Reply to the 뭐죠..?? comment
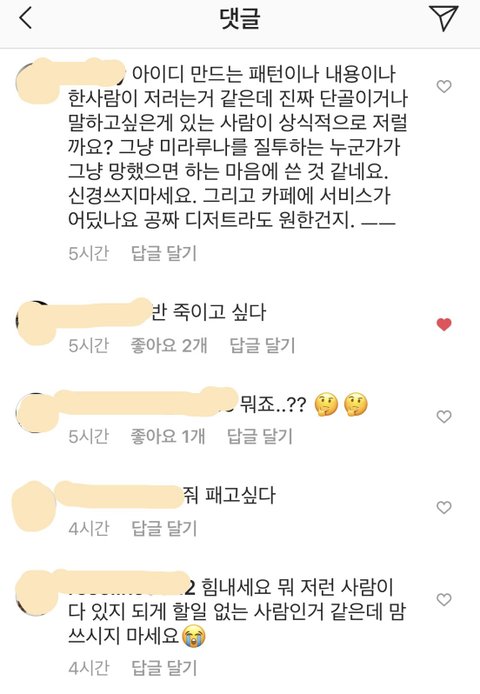Screen dimensions: 480x694 point(260,436)
